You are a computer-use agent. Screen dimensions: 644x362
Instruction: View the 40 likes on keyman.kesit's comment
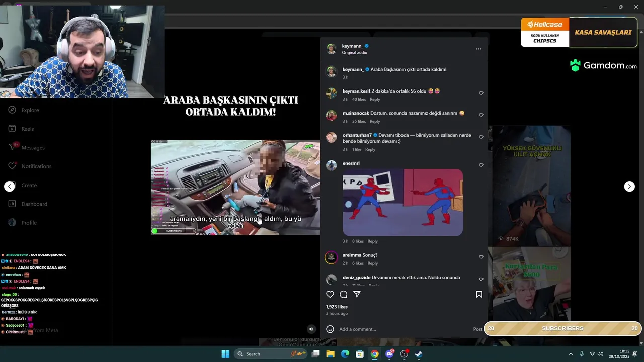point(359,99)
